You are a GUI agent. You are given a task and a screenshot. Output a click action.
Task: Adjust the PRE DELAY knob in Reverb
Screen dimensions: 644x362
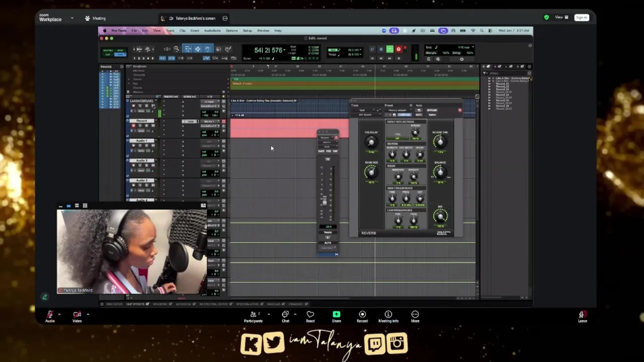point(371,141)
